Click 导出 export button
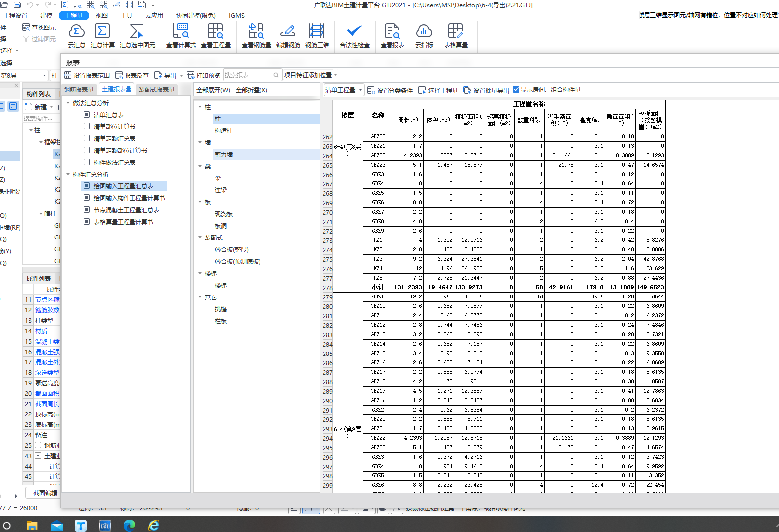Image resolution: width=779 pixels, height=532 pixels. pos(165,75)
